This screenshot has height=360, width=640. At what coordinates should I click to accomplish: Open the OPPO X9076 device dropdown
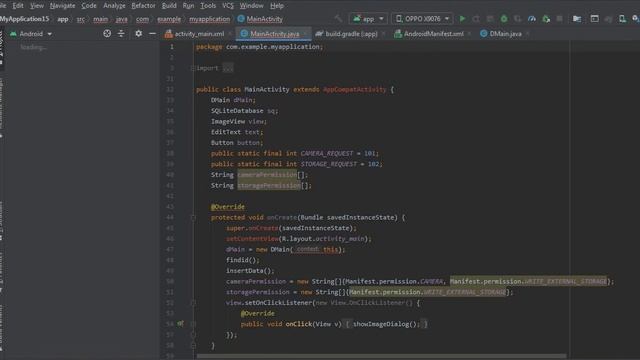click(x=422, y=19)
